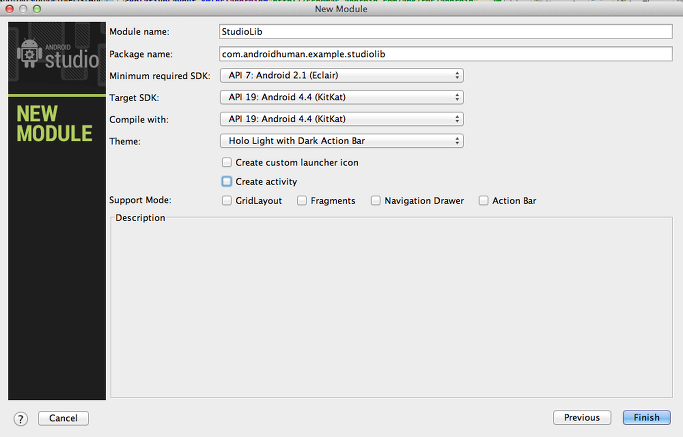
Task: Check the Fragments support mode box
Action: pyautogui.click(x=302, y=200)
